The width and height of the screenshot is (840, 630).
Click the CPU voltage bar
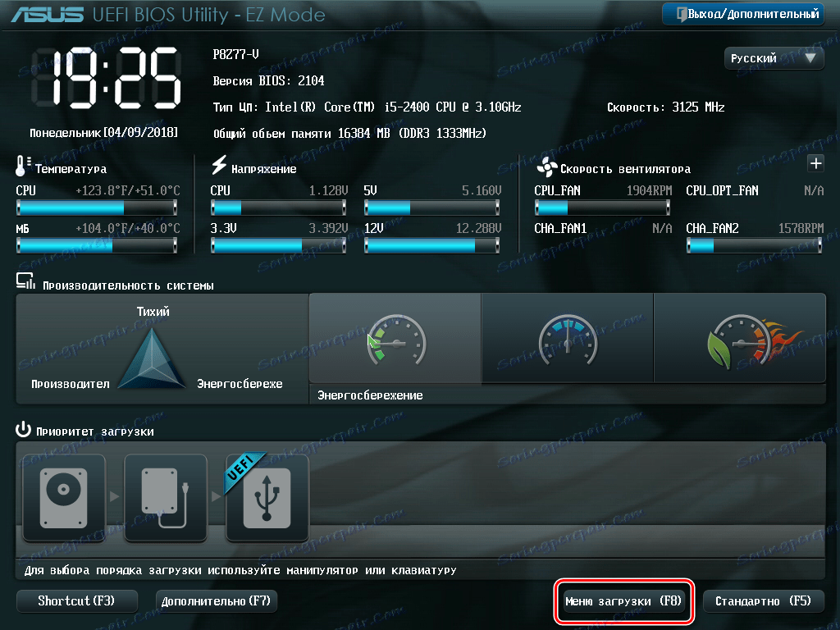[x=279, y=208]
